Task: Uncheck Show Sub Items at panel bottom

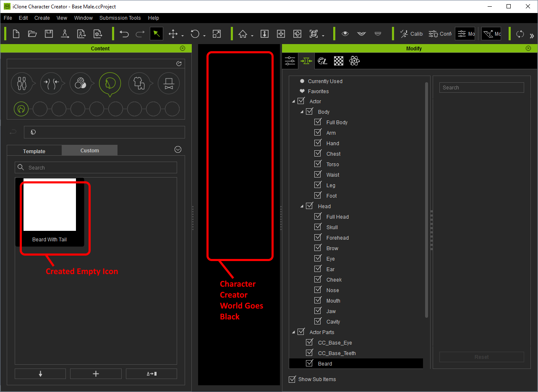Action: (x=292, y=379)
